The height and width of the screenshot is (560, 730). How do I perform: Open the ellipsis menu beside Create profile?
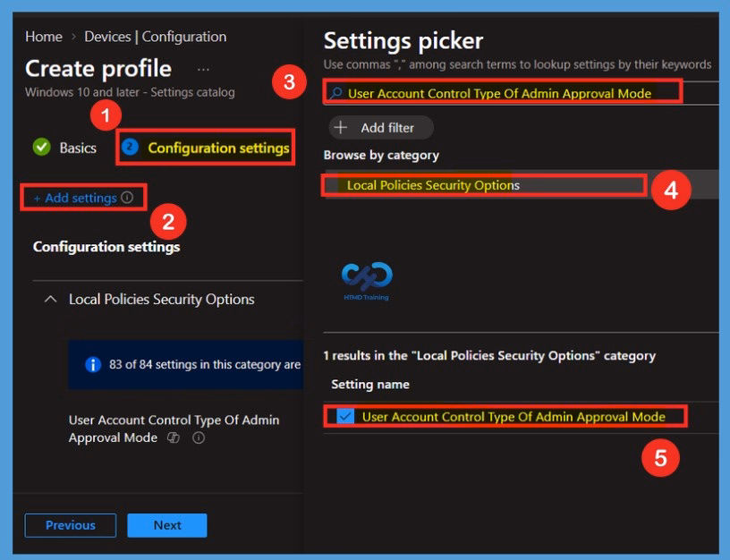[x=203, y=70]
